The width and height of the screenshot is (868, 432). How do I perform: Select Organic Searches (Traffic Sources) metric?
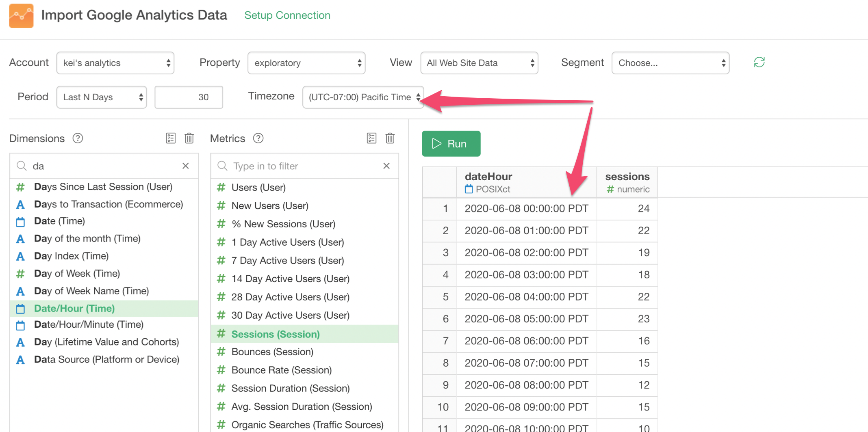click(304, 424)
